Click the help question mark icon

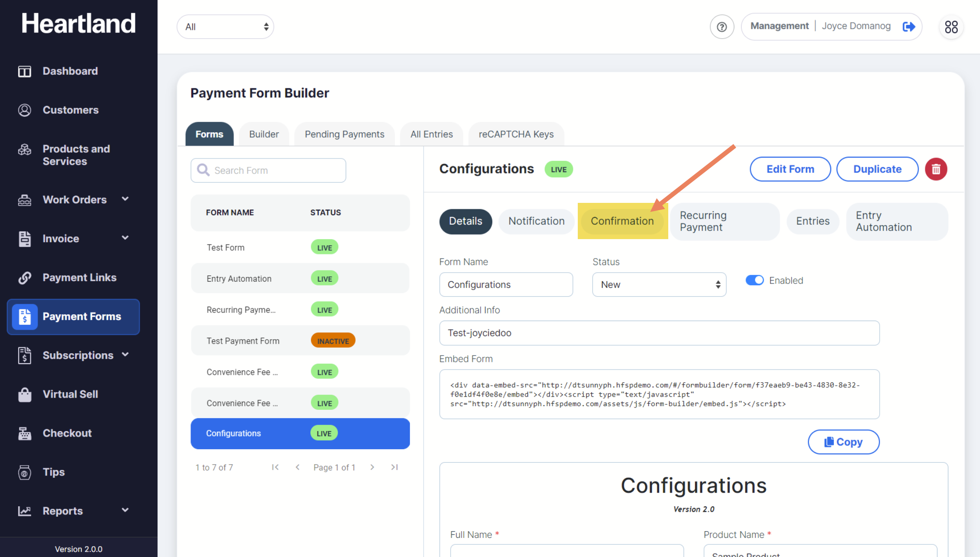(722, 27)
